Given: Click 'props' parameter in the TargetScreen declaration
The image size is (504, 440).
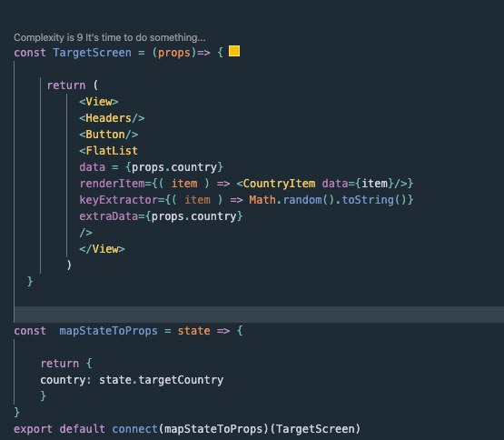Looking at the screenshot, I should click(174, 53).
